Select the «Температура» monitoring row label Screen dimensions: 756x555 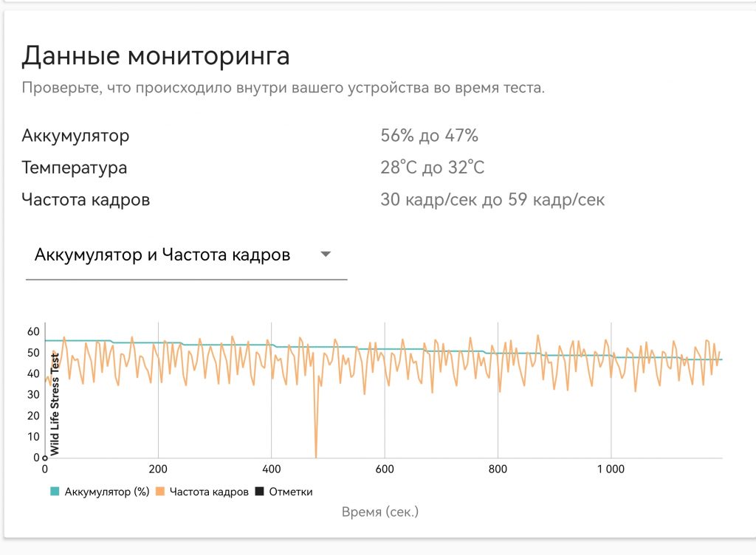pyautogui.click(x=75, y=168)
